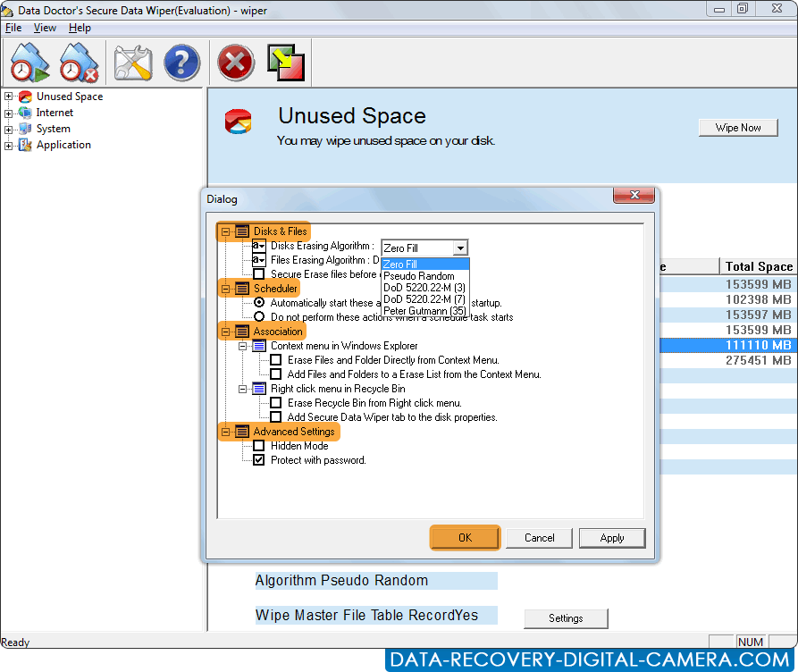Click the red X stop toolbar icon
Image resolution: width=798 pixels, height=672 pixels.
point(236,63)
